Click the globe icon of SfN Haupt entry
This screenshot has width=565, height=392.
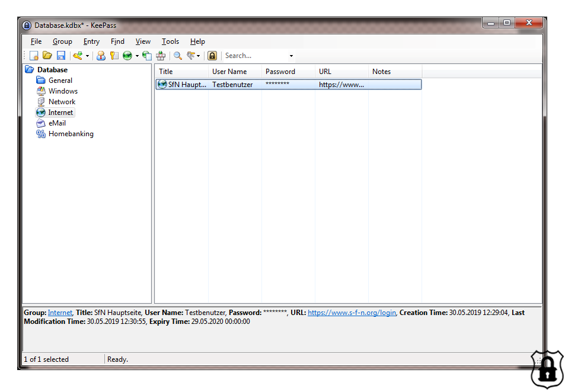coord(162,84)
